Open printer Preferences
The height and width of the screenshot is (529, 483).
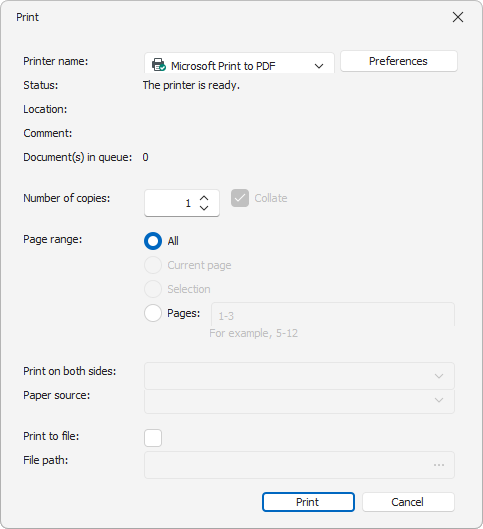399,61
